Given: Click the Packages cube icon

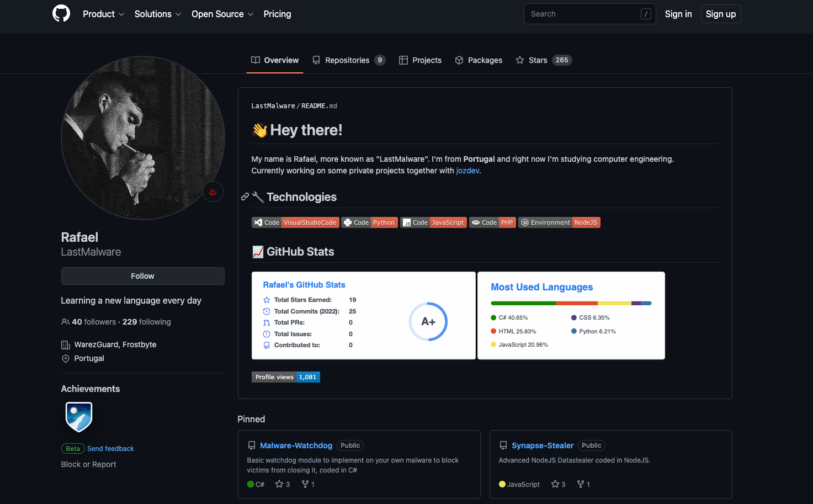Looking at the screenshot, I should pyautogui.click(x=459, y=60).
